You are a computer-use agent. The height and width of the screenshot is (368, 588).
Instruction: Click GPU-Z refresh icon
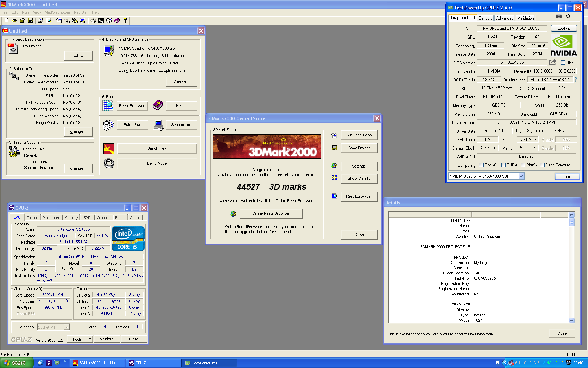(568, 16)
